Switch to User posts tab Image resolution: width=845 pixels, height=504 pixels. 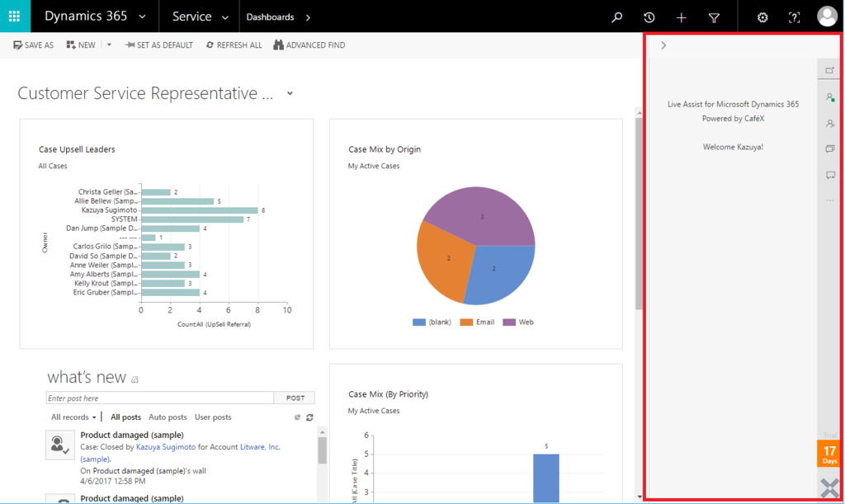click(213, 417)
